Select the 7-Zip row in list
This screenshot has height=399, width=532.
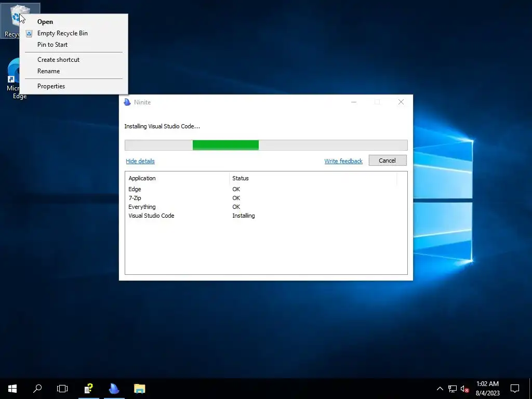click(266, 198)
